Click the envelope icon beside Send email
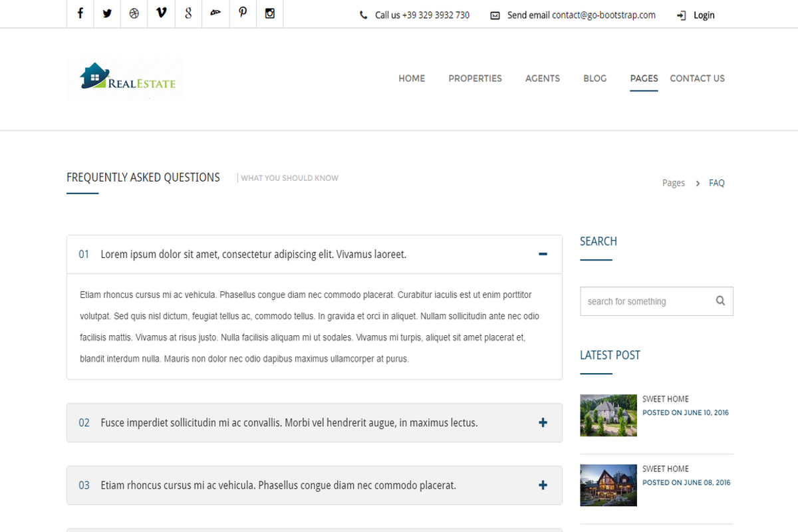The image size is (798, 532). [x=495, y=15]
